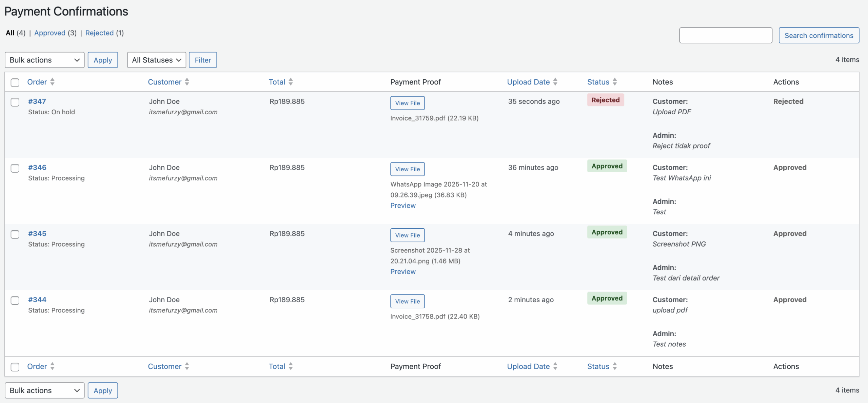Click footer Status column sort arrows
This screenshot has width=868, height=403.
pyautogui.click(x=615, y=366)
